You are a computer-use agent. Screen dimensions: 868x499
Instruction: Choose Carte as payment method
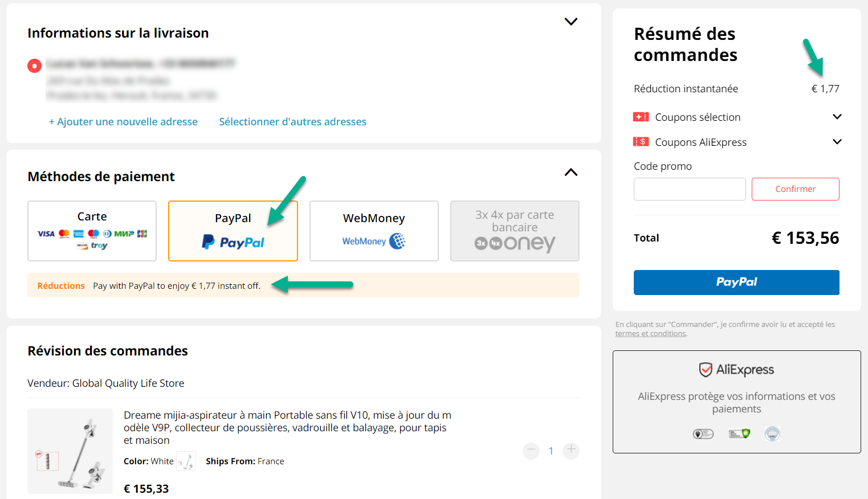(92, 231)
